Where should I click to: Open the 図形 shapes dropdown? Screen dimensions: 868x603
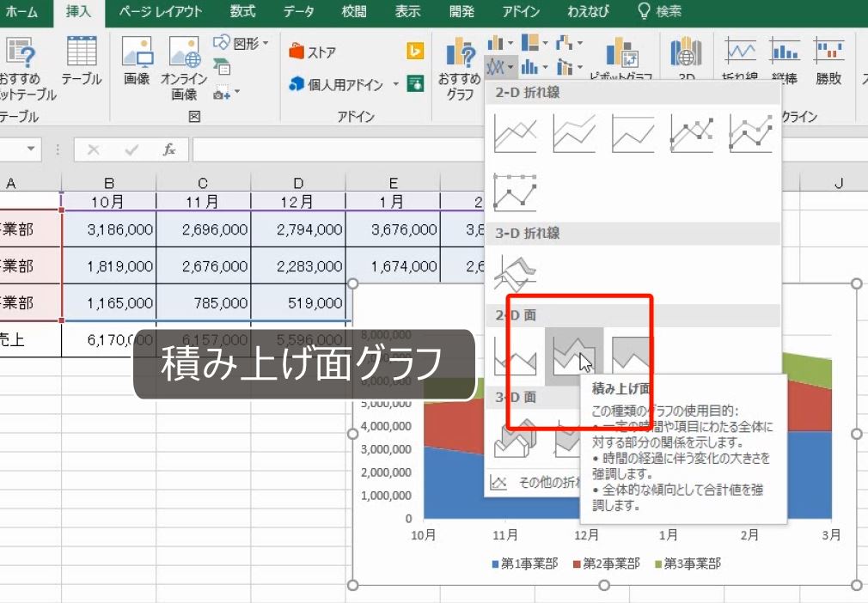[x=241, y=43]
